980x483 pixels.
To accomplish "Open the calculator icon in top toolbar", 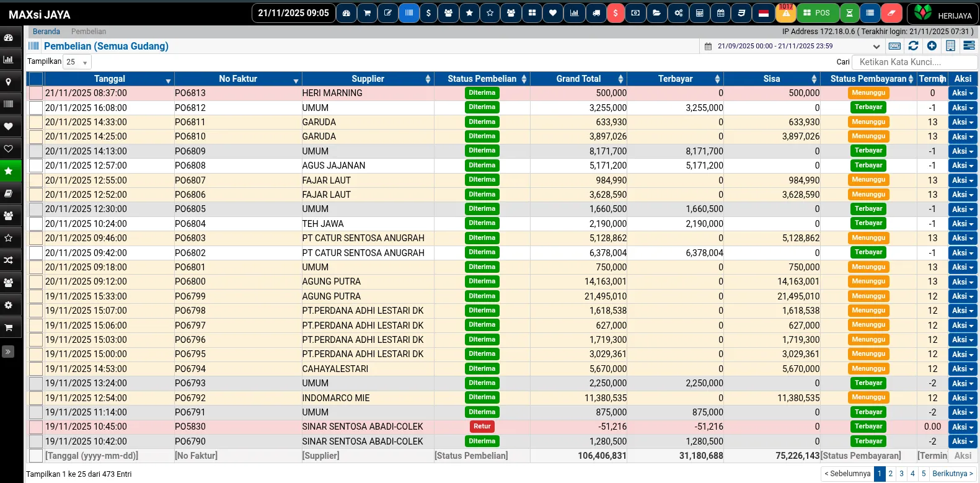I will click(x=699, y=13).
